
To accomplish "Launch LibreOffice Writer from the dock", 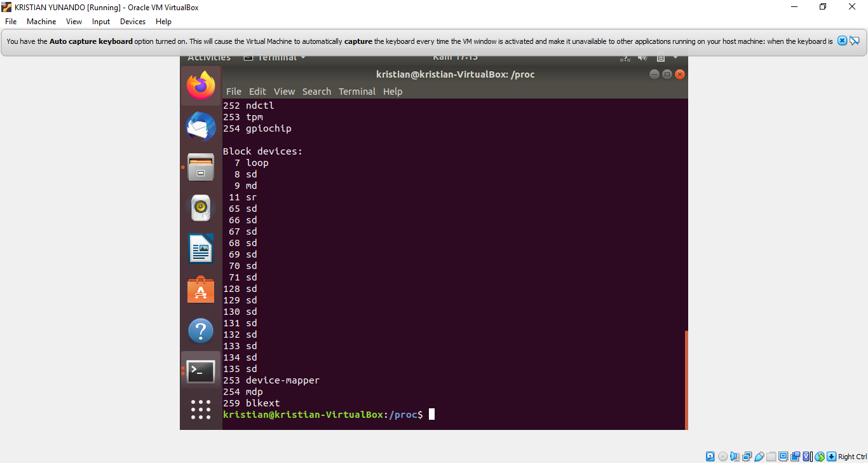I will tap(201, 249).
